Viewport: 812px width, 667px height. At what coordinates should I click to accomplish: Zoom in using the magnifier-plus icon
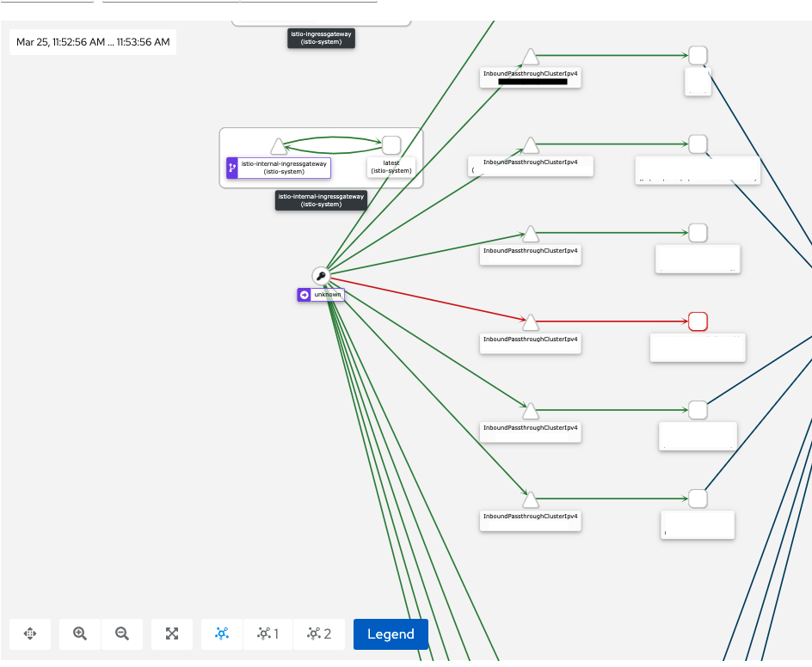78,633
